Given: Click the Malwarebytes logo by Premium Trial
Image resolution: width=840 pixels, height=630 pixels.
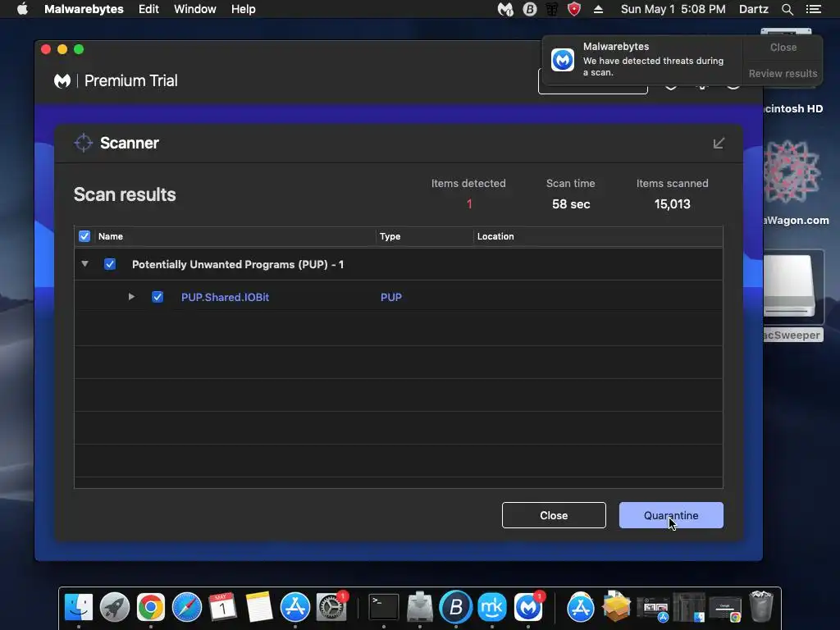Looking at the screenshot, I should tap(62, 81).
